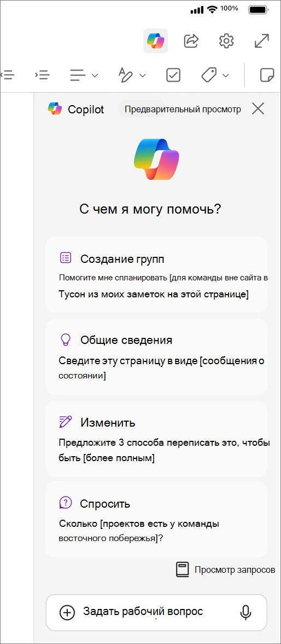Increase indent of the list
Screen dimensions: 281x644
pos(42,74)
